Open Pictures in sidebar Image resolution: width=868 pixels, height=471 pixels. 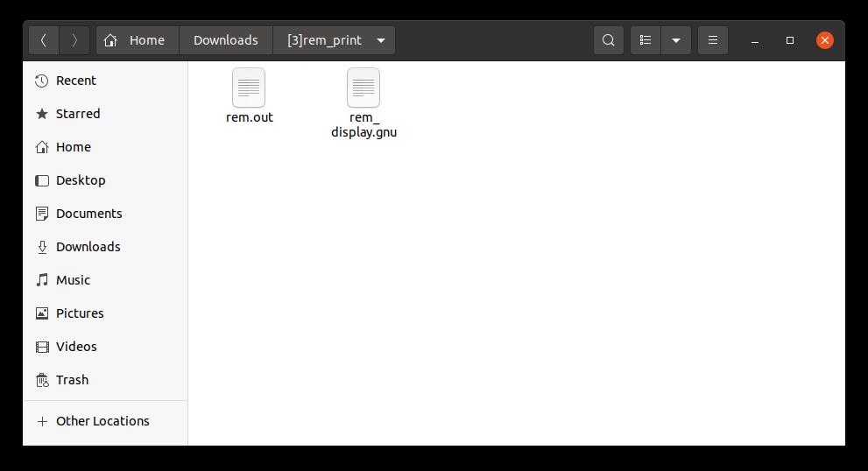pos(105,313)
